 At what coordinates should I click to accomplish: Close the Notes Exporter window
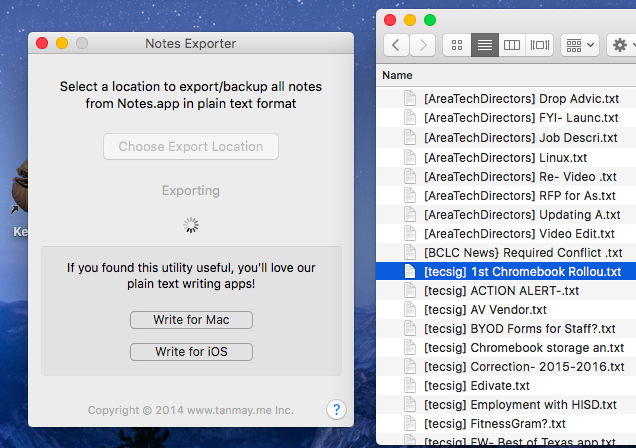tap(42, 43)
